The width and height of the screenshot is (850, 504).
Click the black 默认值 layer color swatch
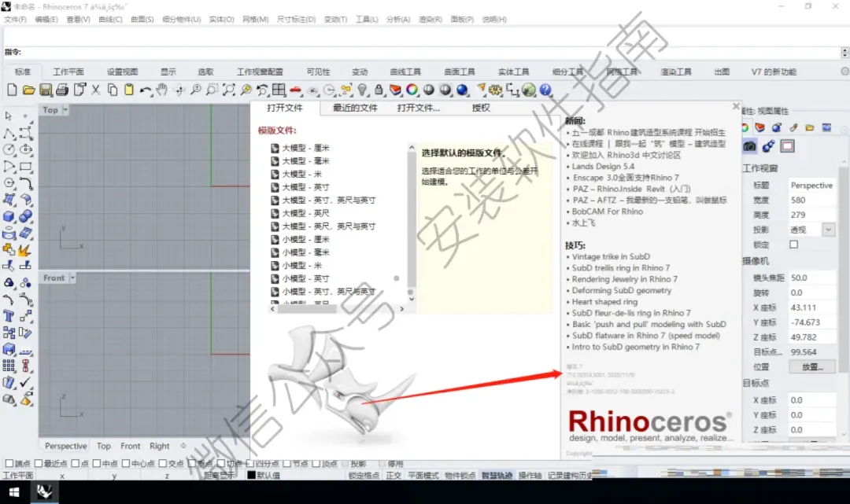[252, 476]
